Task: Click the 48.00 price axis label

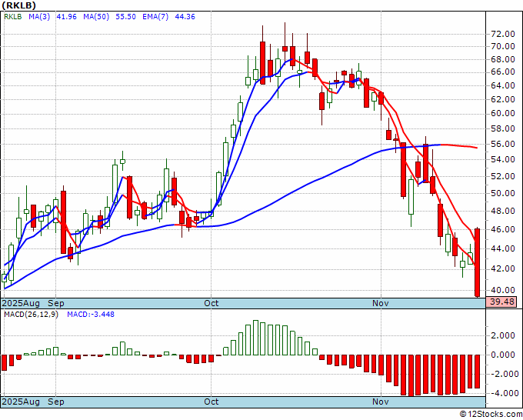Action: [x=503, y=211]
